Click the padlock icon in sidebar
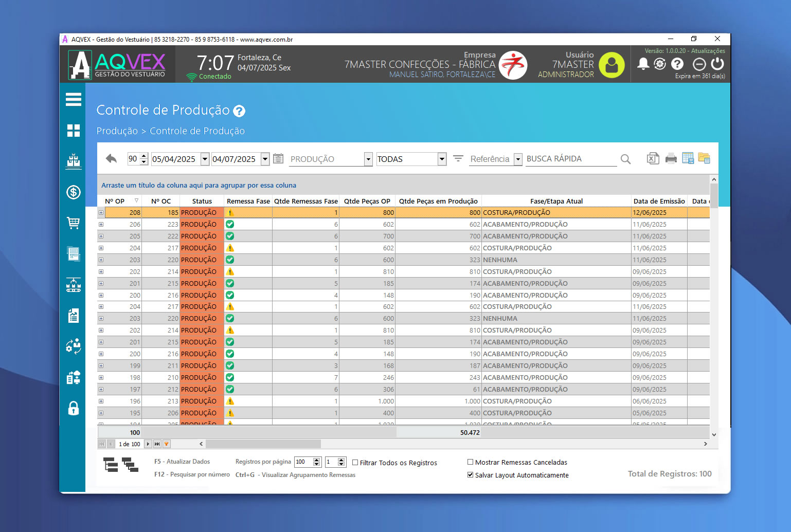791x532 pixels. point(73,409)
